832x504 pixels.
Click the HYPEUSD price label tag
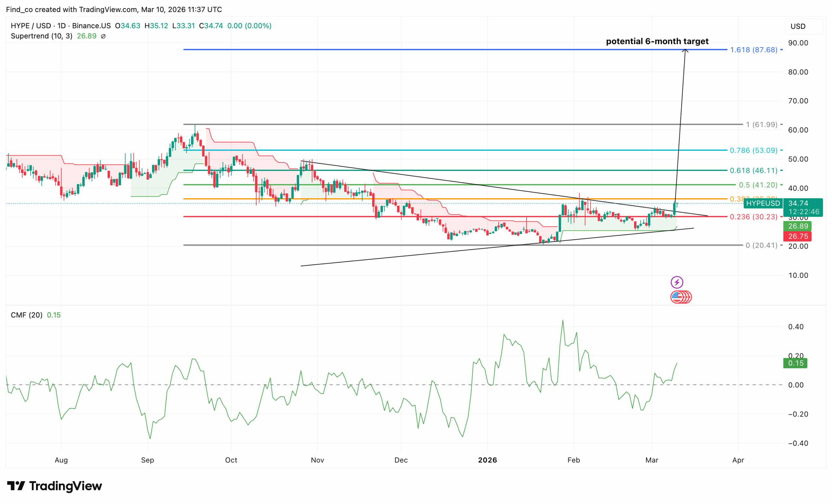[x=763, y=203]
